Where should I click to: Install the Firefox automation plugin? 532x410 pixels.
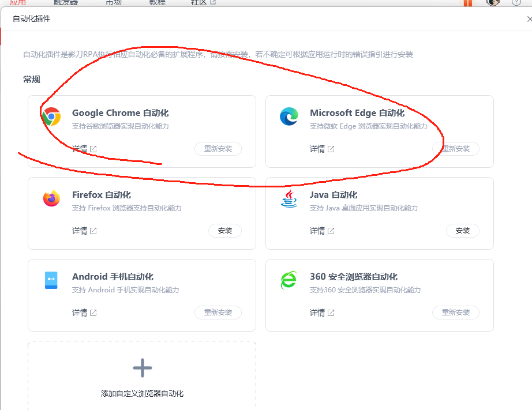pos(225,231)
